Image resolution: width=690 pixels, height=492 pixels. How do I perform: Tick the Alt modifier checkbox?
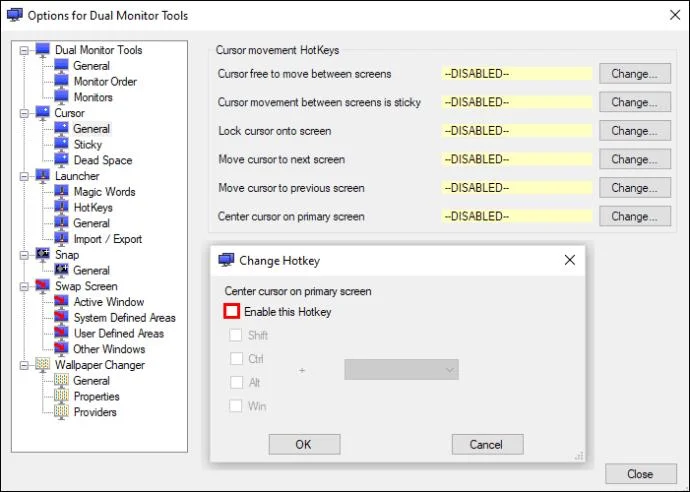[236, 382]
